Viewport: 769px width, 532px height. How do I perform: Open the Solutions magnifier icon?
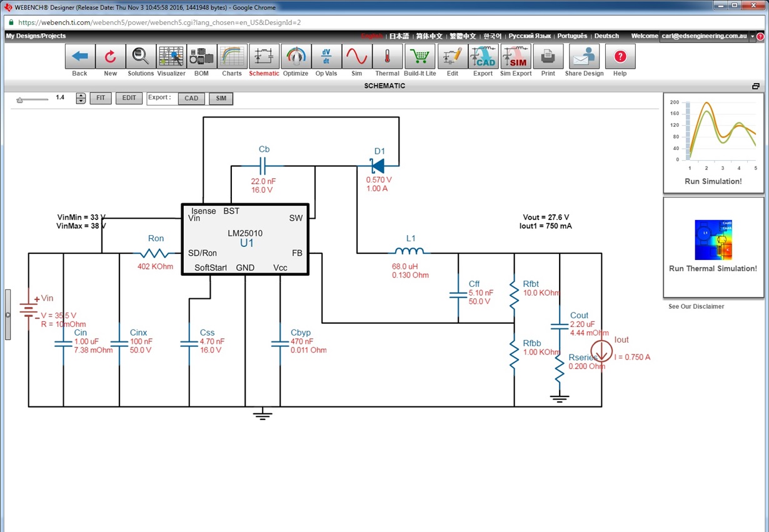(x=141, y=57)
